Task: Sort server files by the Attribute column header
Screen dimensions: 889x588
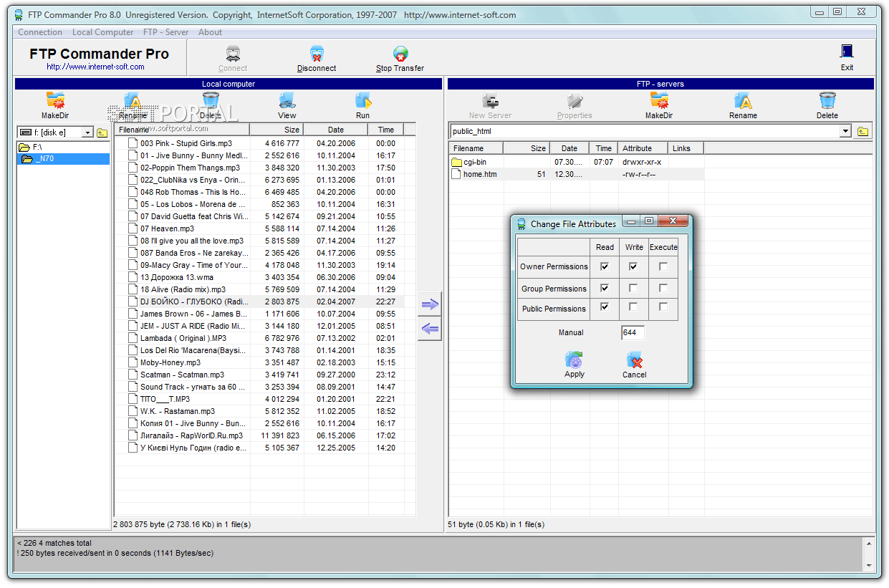Action: (x=643, y=148)
